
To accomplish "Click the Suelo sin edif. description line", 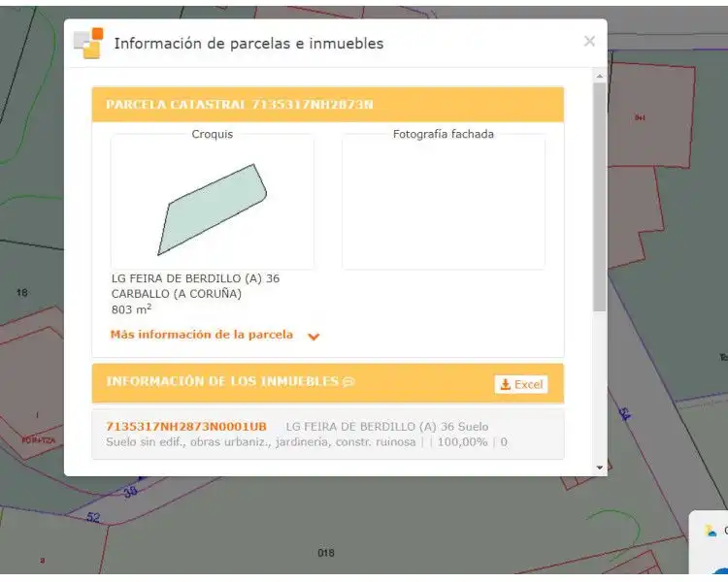I will tap(307, 442).
